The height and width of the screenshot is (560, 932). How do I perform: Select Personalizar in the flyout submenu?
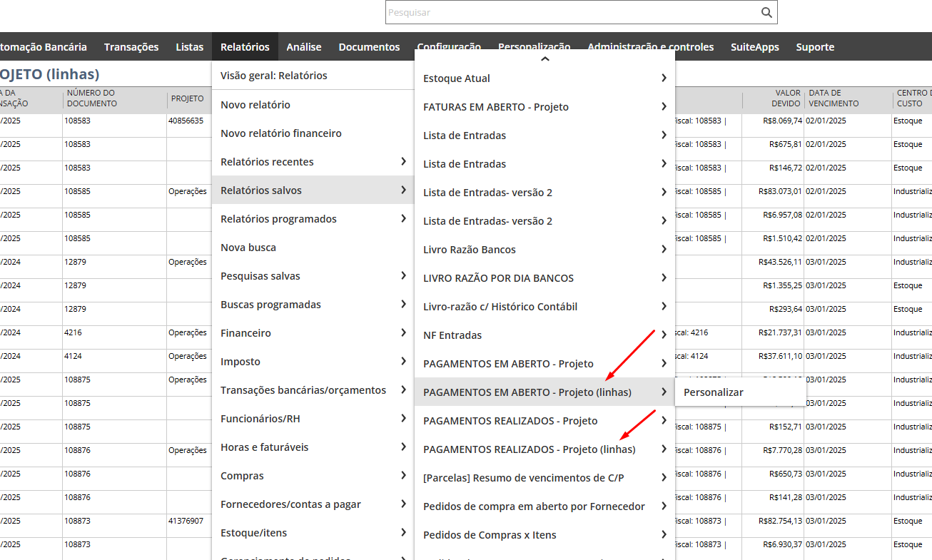[x=714, y=392]
